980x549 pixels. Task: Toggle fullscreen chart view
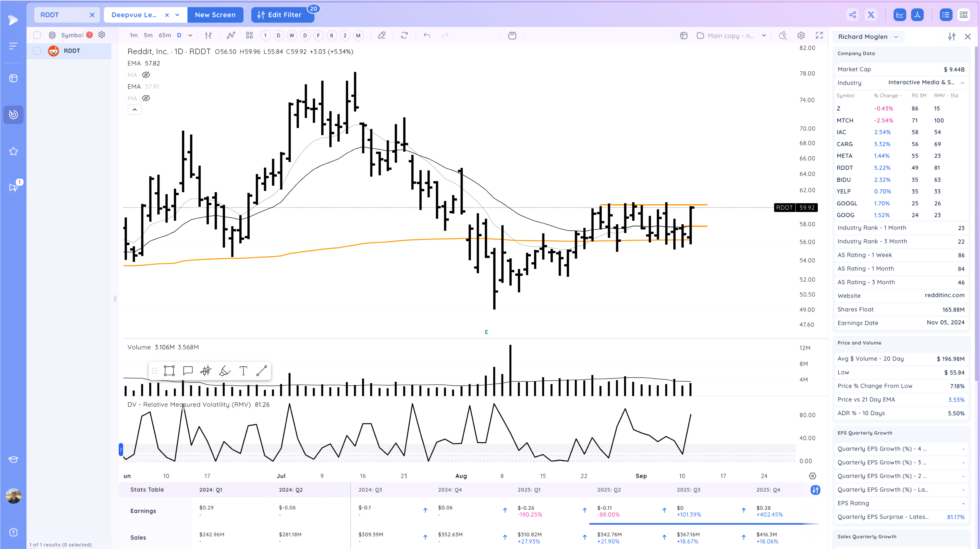(819, 35)
